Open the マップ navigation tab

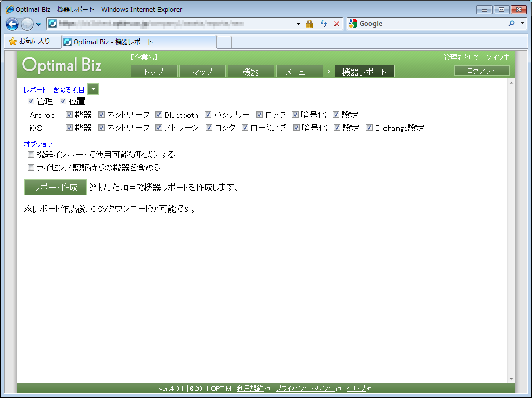[x=203, y=72]
